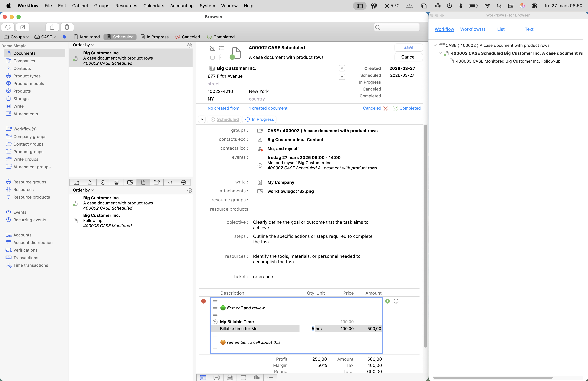This screenshot has height=381, width=588.
Task: Select the clock events tab icon
Action: pos(103,182)
